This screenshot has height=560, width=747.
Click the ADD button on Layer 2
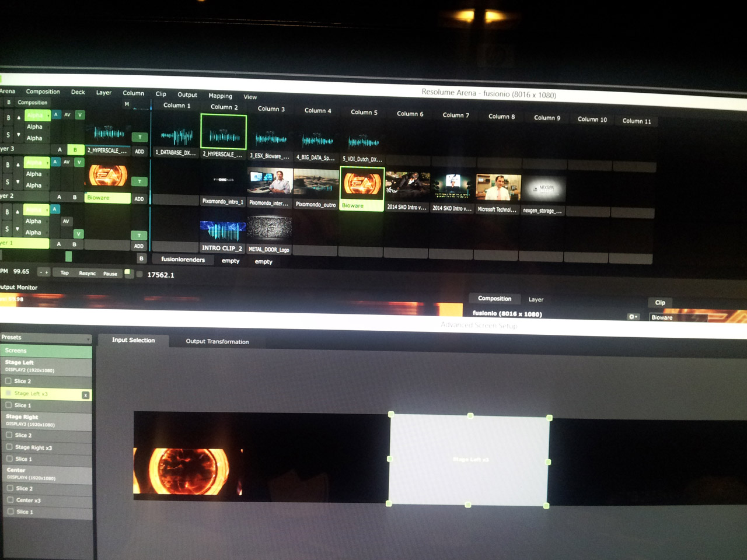(139, 199)
